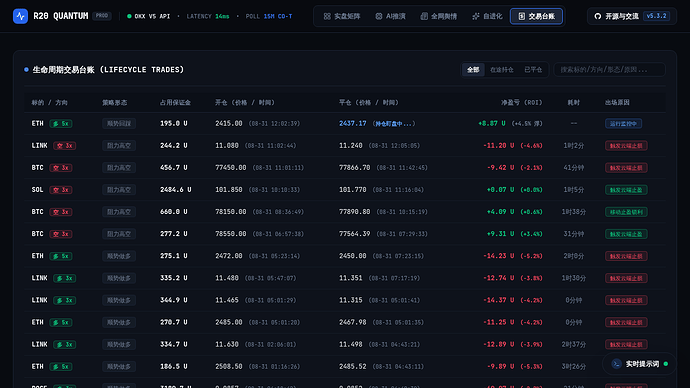This screenshot has height=388, width=690.
Task: Click margin value 456.7 U
Action: point(173,168)
